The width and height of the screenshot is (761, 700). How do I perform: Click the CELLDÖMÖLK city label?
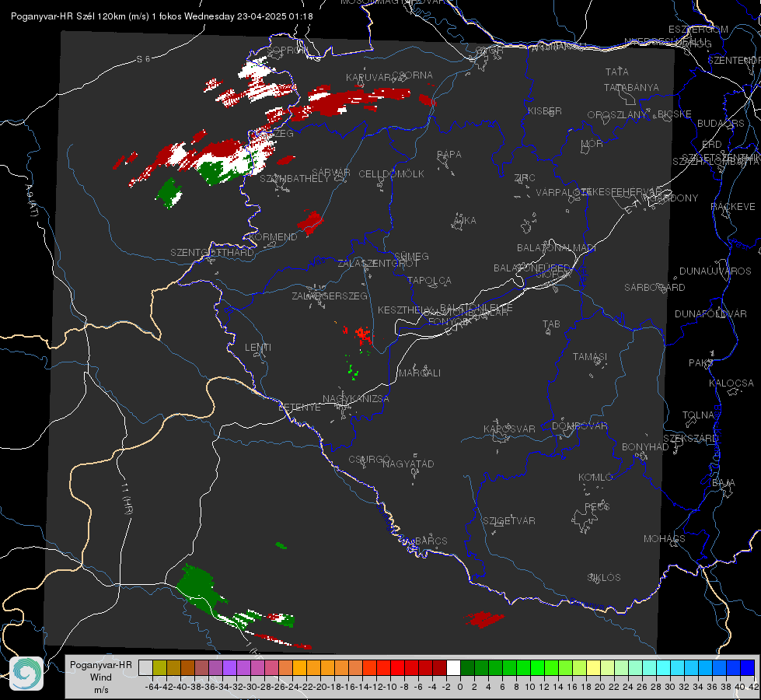pos(392,174)
